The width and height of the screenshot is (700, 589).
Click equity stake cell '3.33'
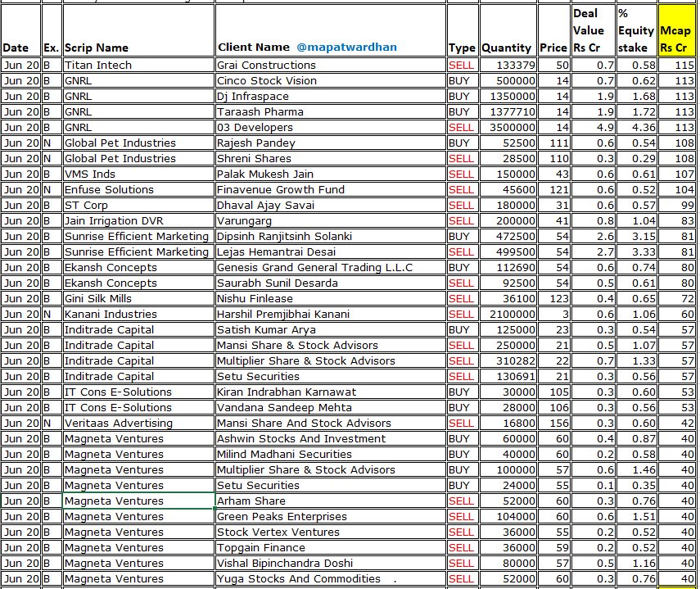(x=637, y=252)
